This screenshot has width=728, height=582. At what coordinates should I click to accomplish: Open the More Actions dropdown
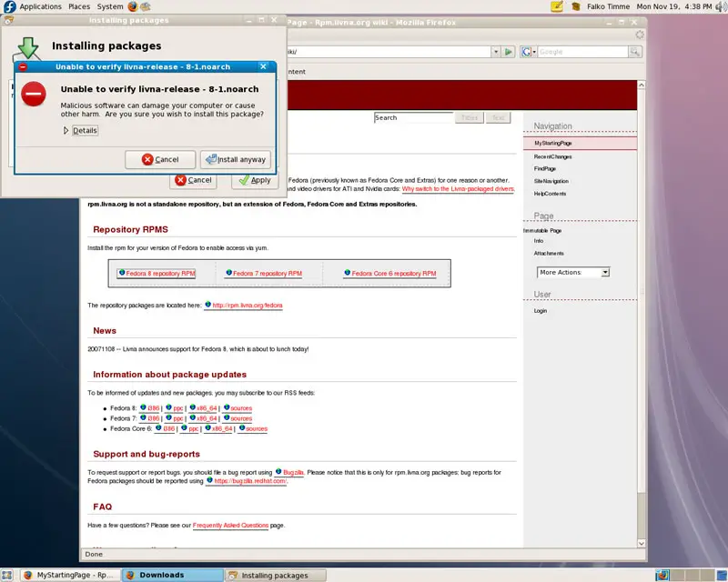(x=573, y=273)
